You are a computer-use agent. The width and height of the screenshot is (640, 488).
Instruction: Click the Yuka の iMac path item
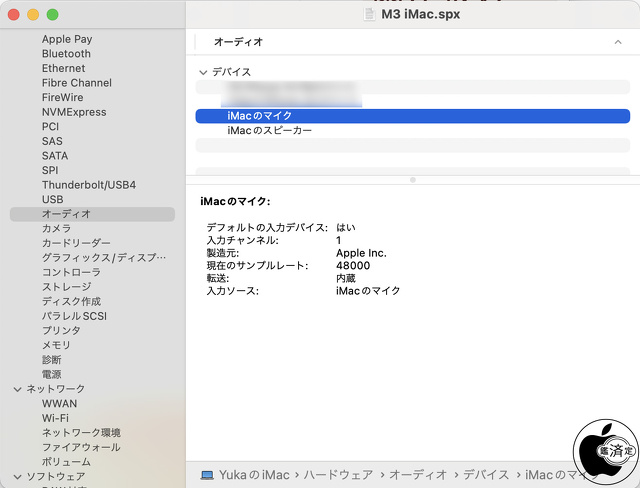tap(254, 475)
